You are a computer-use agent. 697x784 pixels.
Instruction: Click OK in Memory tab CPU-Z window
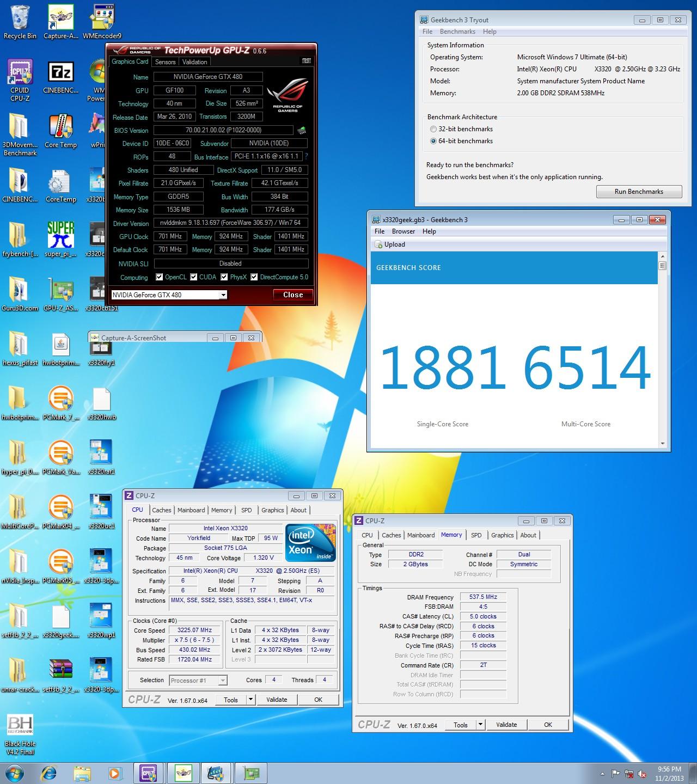point(548,725)
